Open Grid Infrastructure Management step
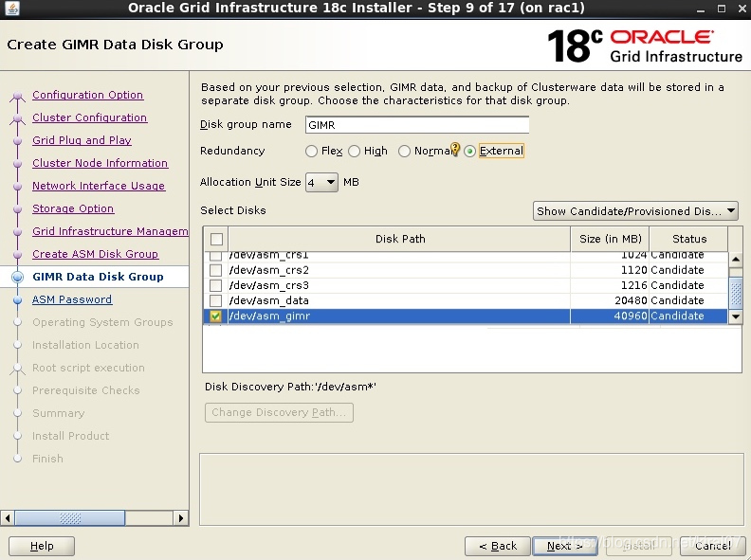 click(110, 231)
